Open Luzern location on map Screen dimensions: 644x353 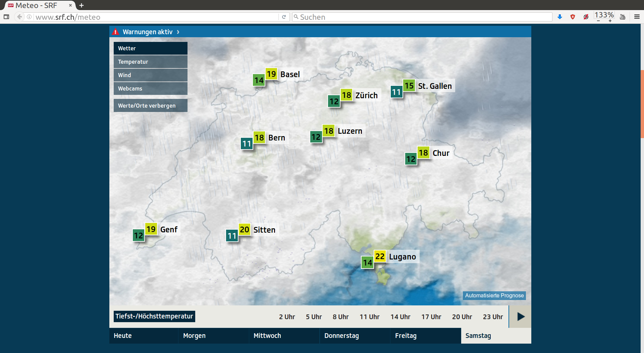tap(350, 131)
